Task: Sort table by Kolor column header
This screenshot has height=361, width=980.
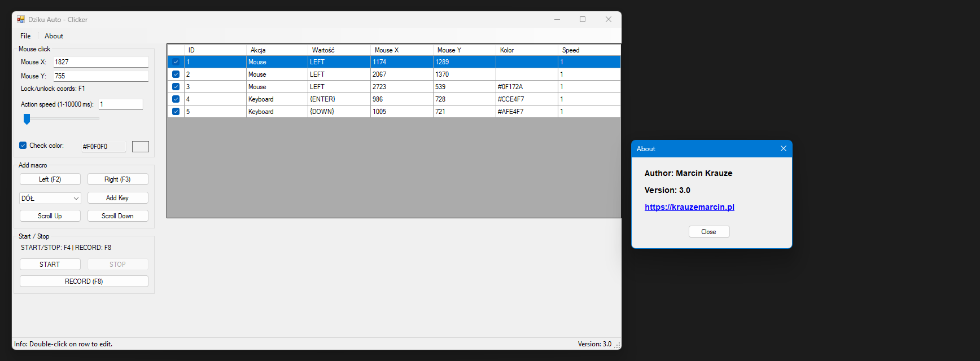Action: click(526, 50)
